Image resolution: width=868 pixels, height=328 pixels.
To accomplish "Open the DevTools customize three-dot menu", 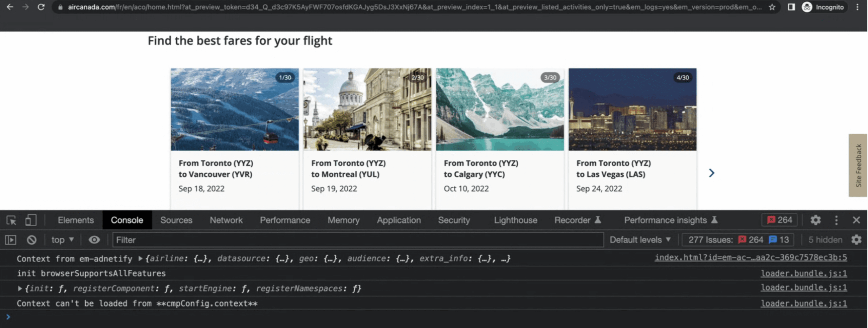I will pos(836,220).
